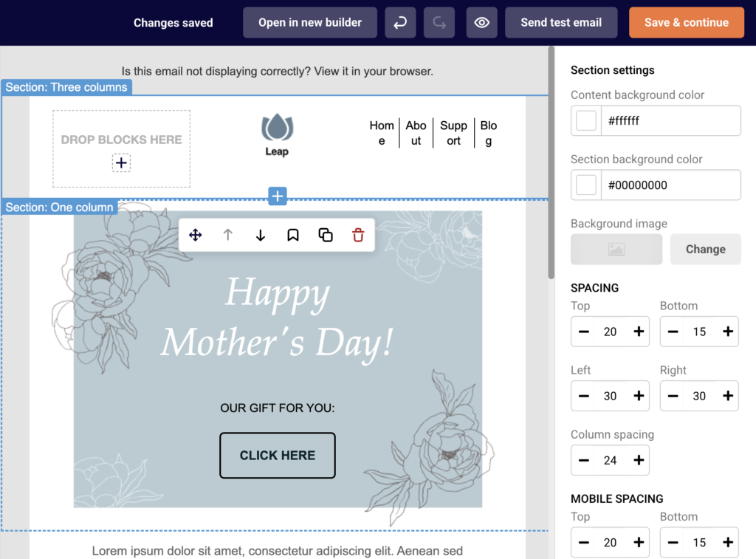The width and height of the screenshot is (756, 559).
Task: Click Open in new builder button
Action: point(310,22)
